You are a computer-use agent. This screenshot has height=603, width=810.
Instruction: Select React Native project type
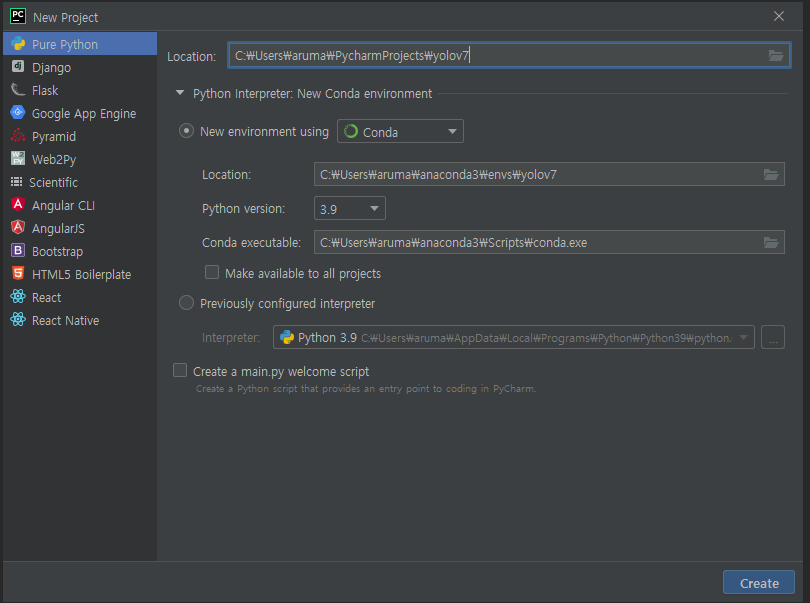coord(65,320)
